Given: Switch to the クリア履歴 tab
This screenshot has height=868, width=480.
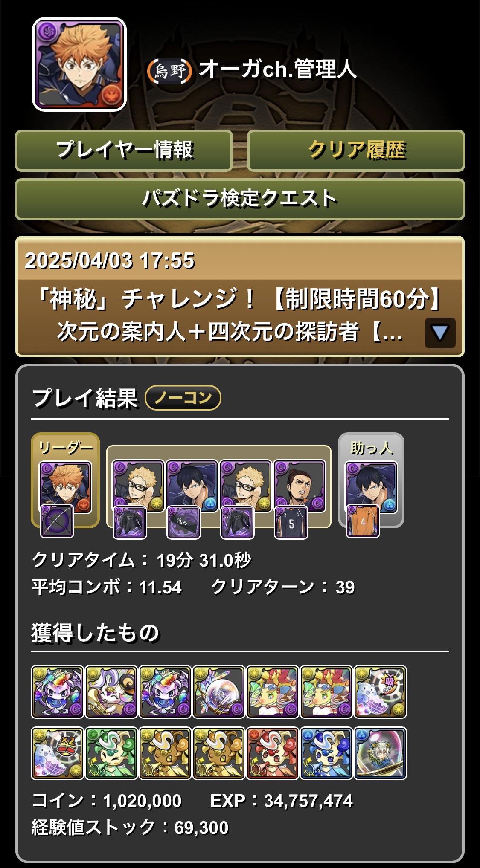Looking at the screenshot, I should (356, 150).
